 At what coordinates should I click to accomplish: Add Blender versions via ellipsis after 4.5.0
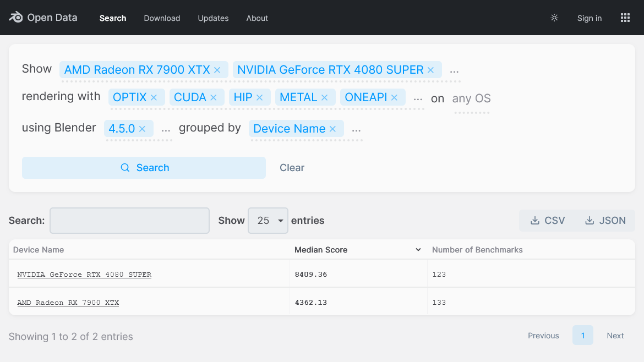pyautogui.click(x=166, y=130)
